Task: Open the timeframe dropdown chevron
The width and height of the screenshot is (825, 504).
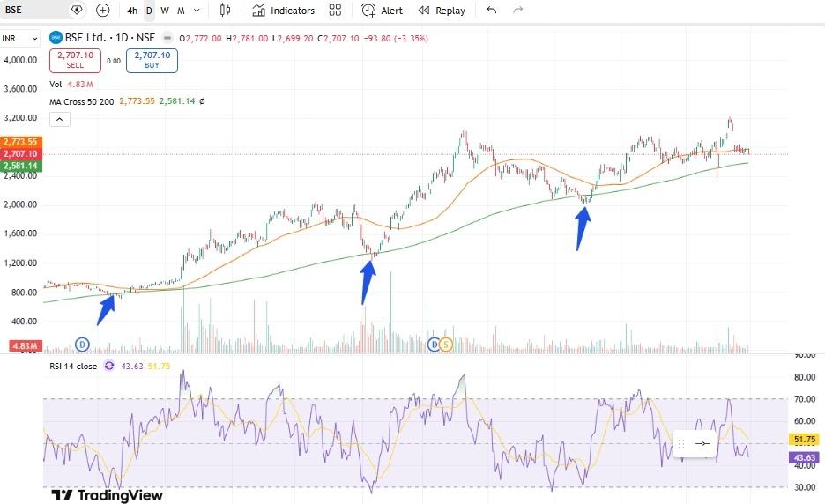Action: [x=197, y=11]
